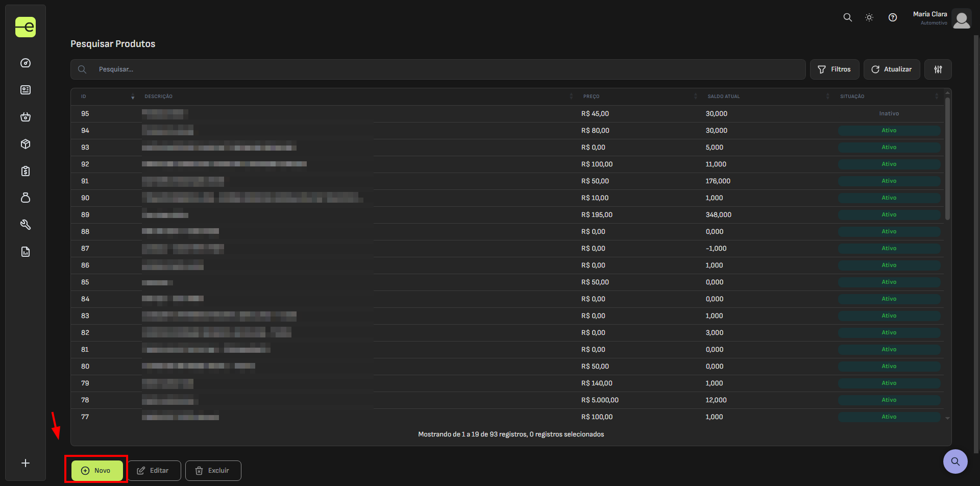This screenshot has height=486, width=980.
Task: Click the green app logo
Action: click(26, 27)
